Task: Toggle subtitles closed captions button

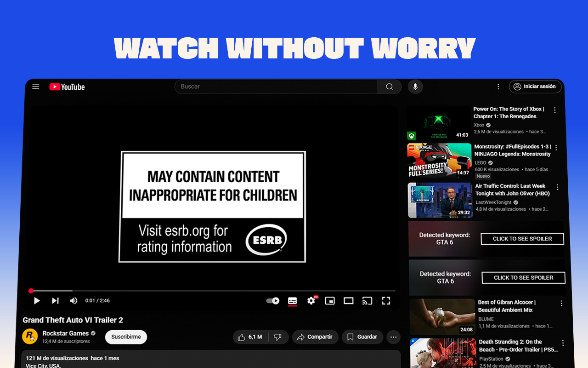Action: coord(293,301)
